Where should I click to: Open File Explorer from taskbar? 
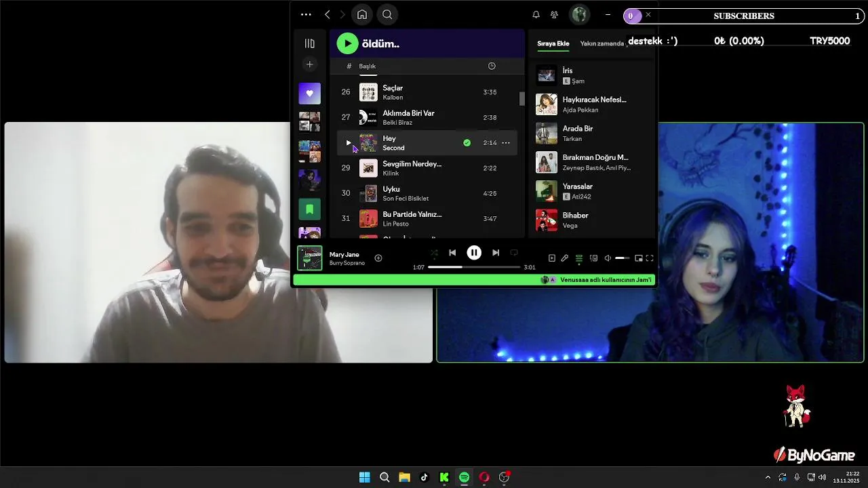tap(404, 477)
